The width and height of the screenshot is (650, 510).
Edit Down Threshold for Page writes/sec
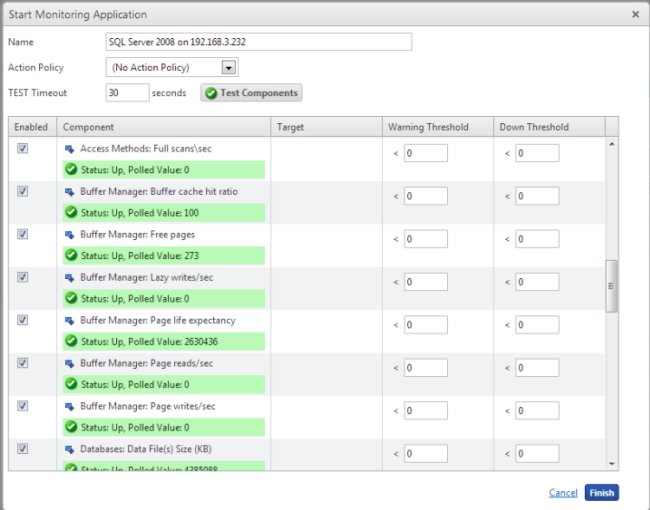click(x=537, y=410)
